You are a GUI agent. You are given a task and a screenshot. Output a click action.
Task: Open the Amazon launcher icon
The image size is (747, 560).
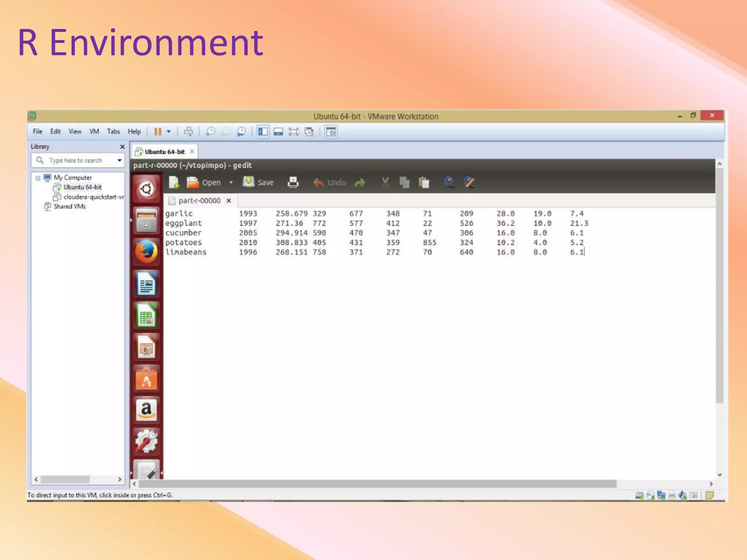[146, 410]
